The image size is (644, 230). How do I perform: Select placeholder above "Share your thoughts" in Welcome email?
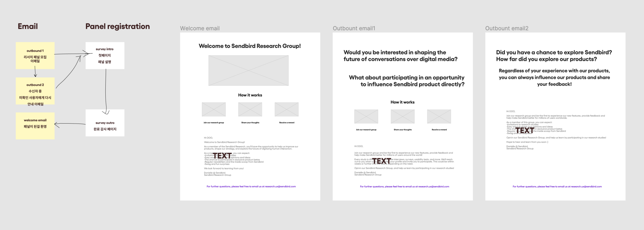point(250,109)
